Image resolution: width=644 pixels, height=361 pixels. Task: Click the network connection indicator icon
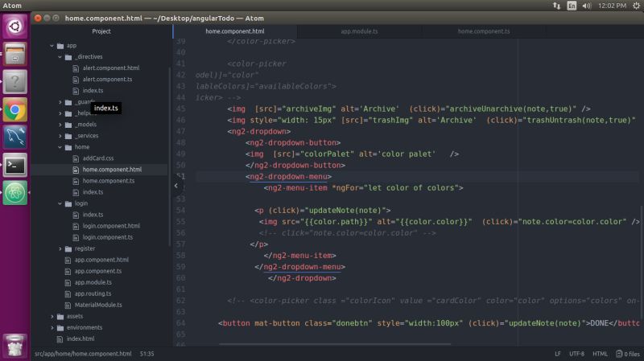point(556,6)
